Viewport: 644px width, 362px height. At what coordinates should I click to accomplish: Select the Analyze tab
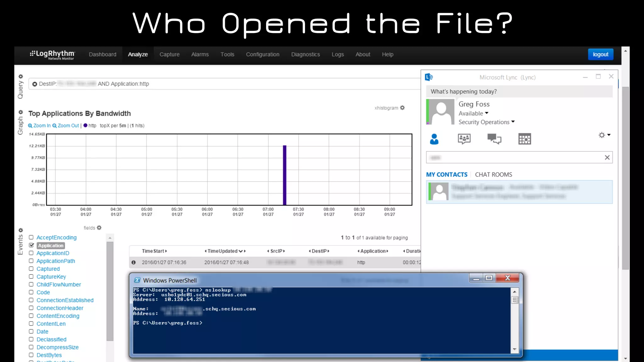pyautogui.click(x=138, y=54)
